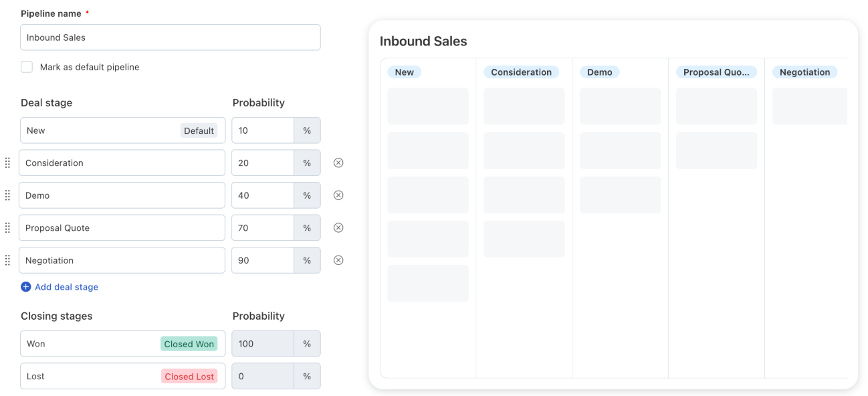Remove the Proposal Quote deal stage
The width and height of the screenshot is (868, 396).
(x=338, y=227)
